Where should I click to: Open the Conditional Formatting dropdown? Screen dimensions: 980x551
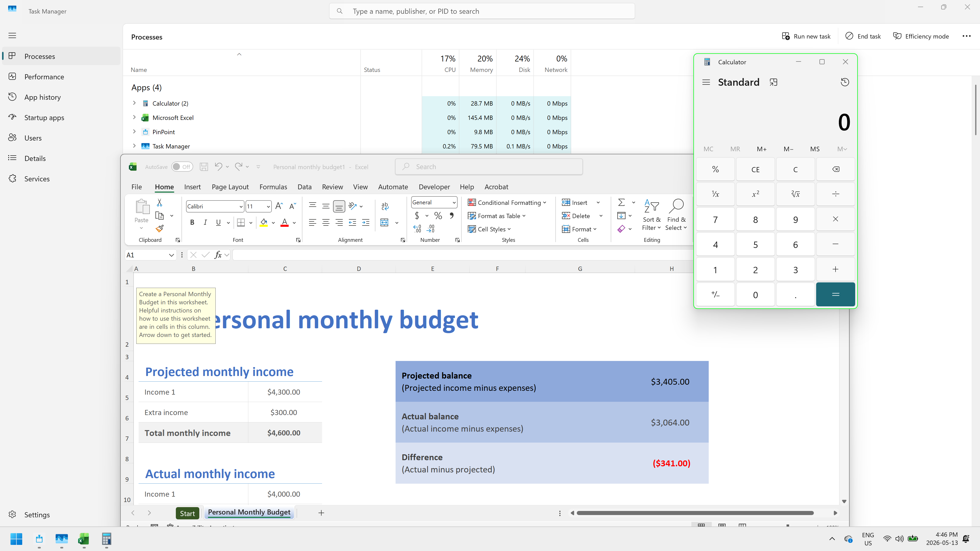(507, 203)
